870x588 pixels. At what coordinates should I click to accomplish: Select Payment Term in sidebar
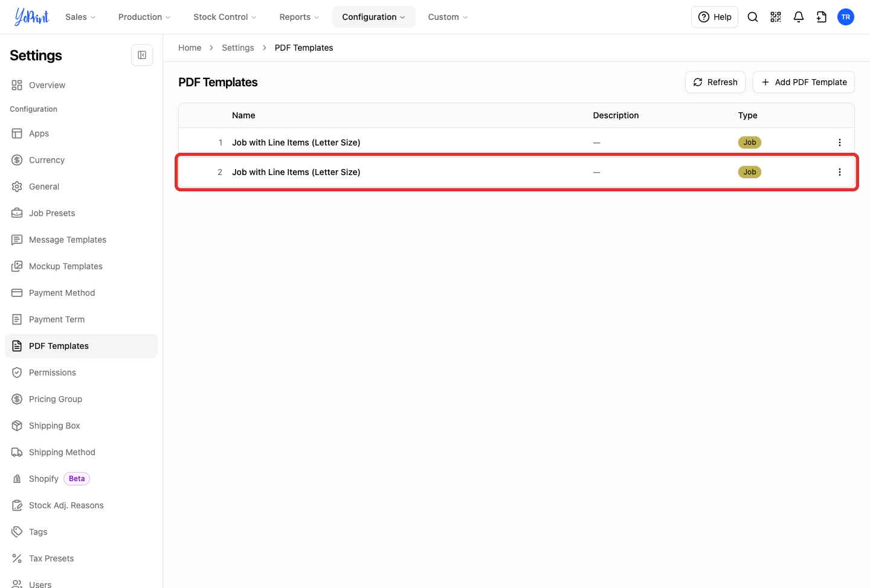(81, 319)
